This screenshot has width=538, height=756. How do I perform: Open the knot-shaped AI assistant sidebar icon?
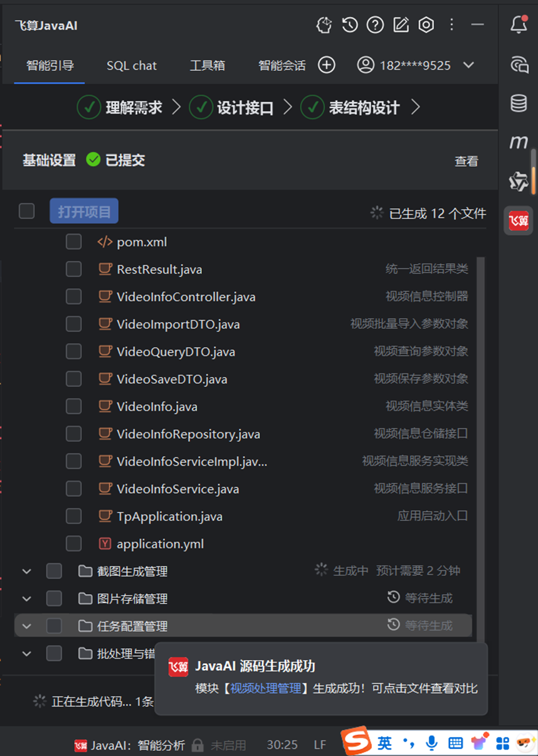519,181
